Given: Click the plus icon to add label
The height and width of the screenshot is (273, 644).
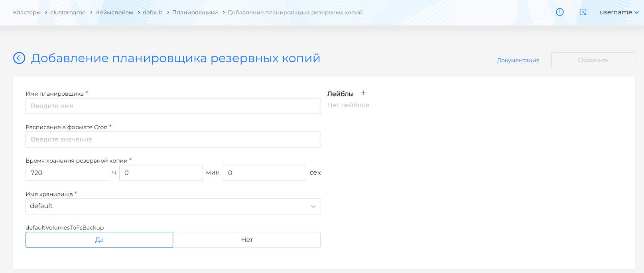Looking at the screenshot, I should point(363,93).
